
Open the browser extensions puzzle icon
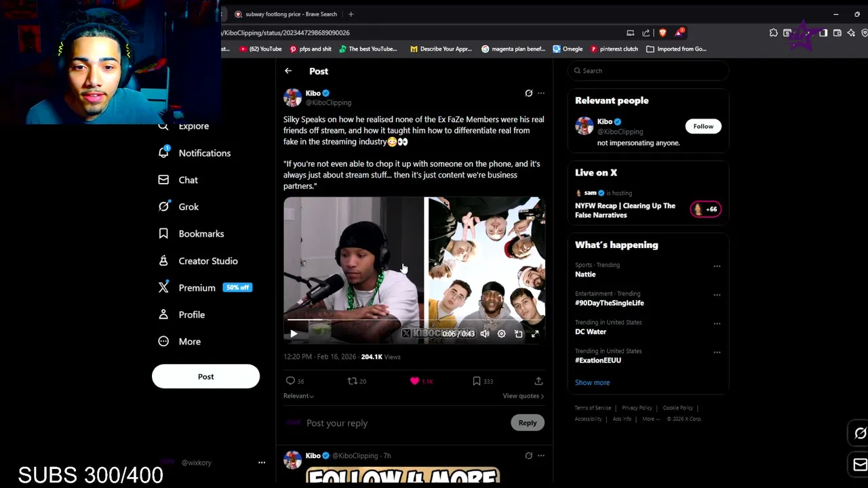point(773,33)
